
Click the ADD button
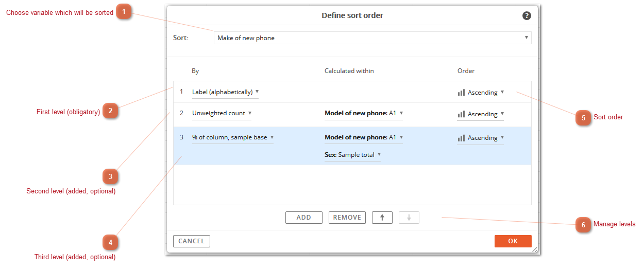tap(304, 218)
